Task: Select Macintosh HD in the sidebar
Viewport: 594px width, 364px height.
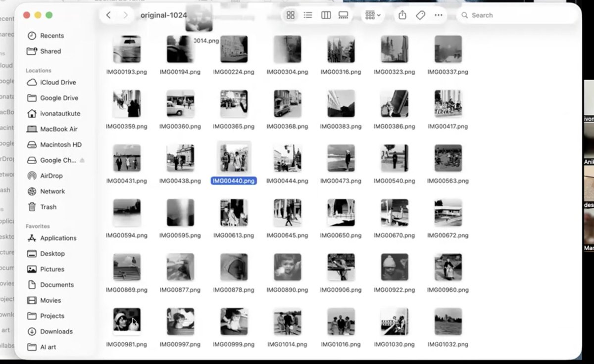Action: click(x=61, y=144)
